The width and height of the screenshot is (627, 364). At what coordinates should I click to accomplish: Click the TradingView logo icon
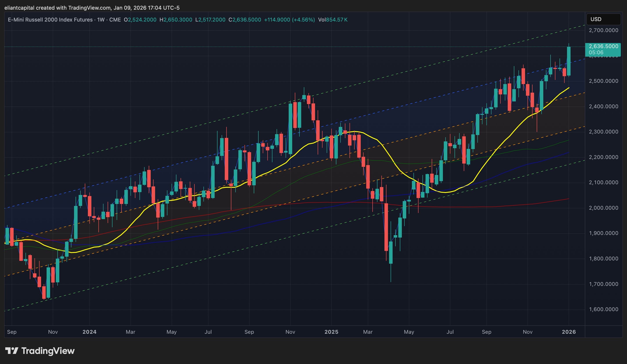point(11,351)
